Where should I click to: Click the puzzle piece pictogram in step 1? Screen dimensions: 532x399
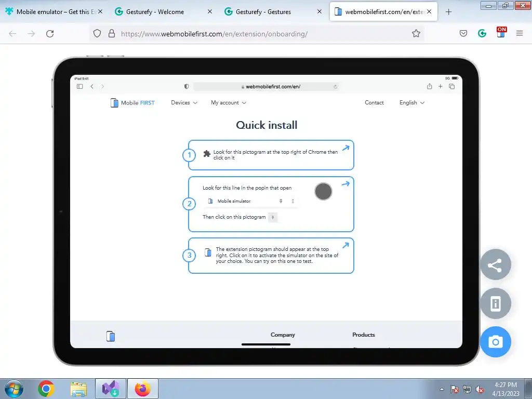[x=207, y=154]
